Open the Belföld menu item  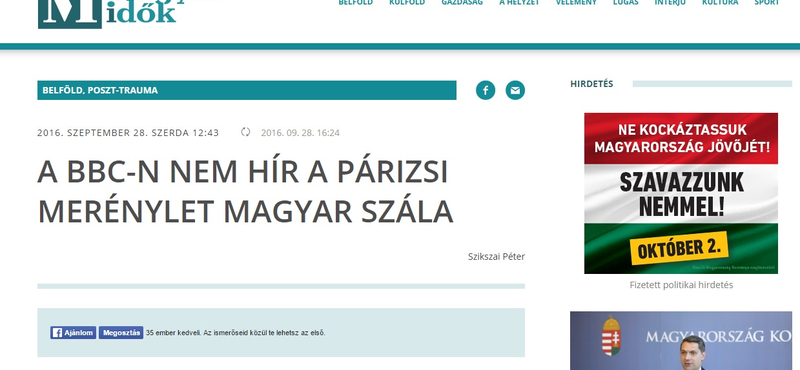coord(356,3)
